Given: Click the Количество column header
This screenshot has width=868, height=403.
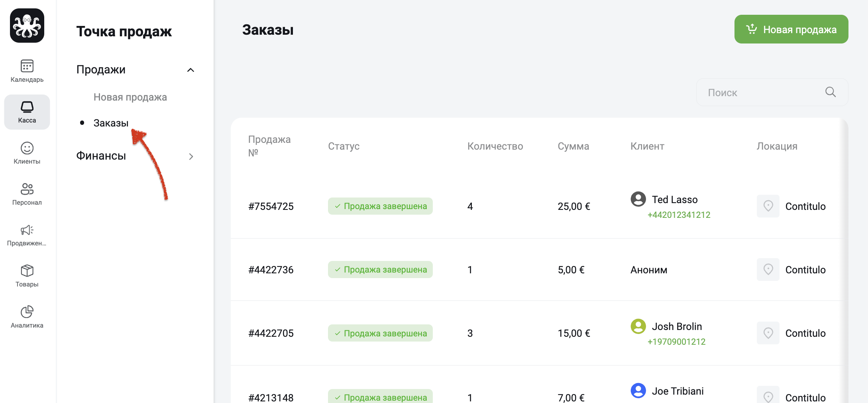Looking at the screenshot, I should tap(495, 146).
